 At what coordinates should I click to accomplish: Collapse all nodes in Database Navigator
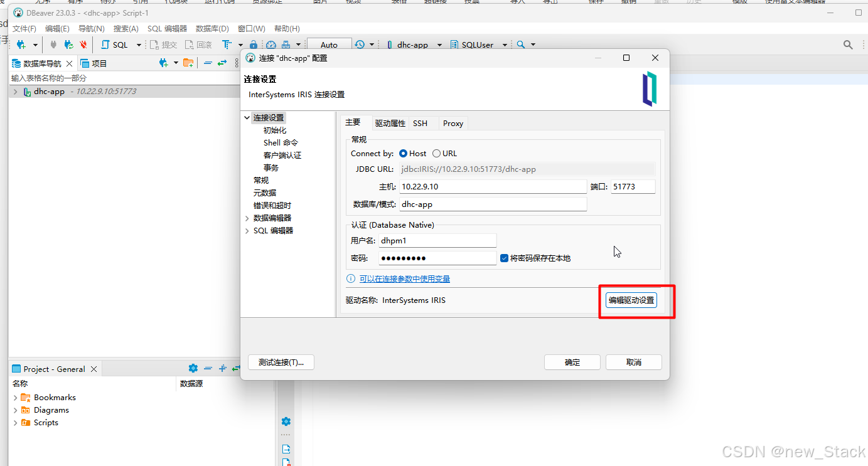point(208,63)
